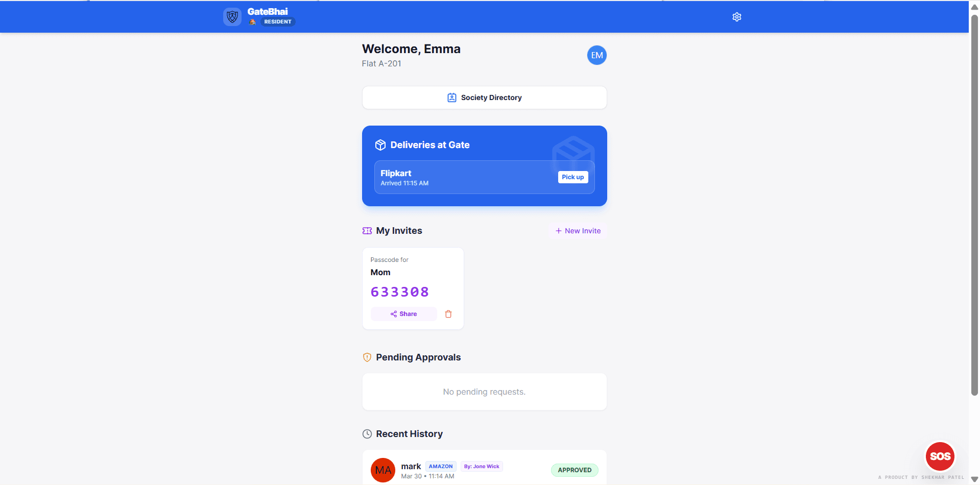The width and height of the screenshot is (980, 485).
Task: Click 'No pending requests.' text
Action: tap(484, 392)
